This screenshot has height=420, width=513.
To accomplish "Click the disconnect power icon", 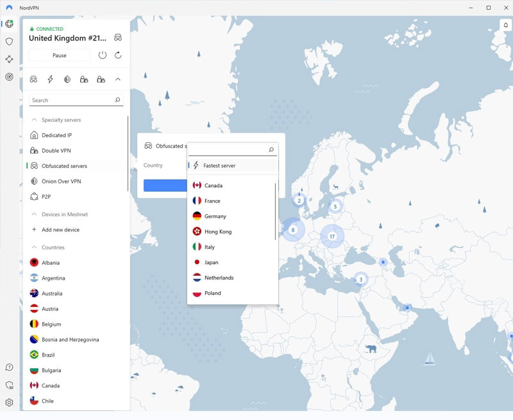I will point(103,55).
